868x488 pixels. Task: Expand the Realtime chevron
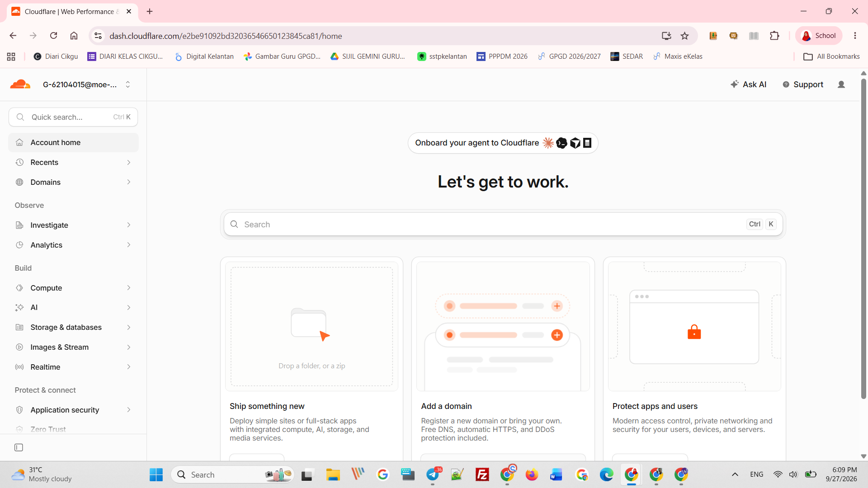point(129,367)
